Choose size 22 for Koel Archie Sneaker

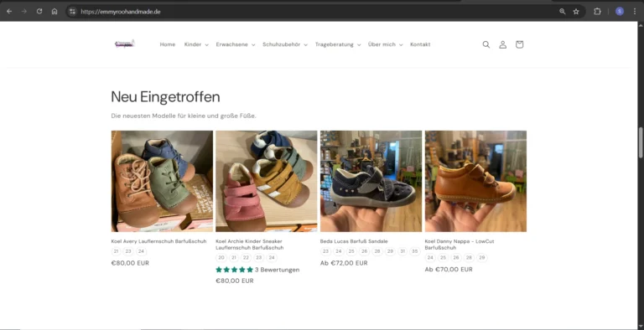246,258
